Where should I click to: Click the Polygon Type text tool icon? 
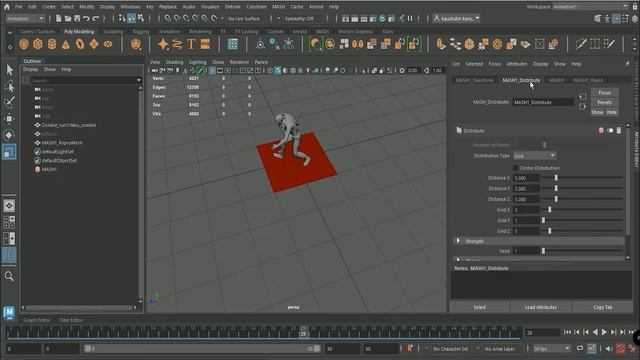point(191,44)
